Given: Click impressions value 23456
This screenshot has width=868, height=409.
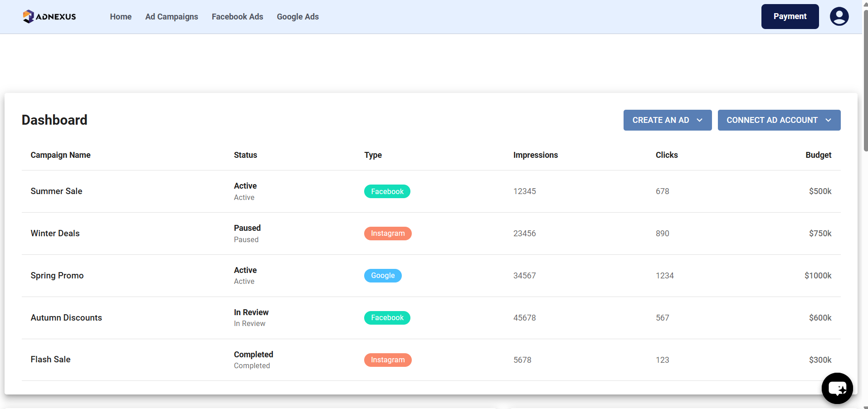Looking at the screenshot, I should (x=524, y=234).
